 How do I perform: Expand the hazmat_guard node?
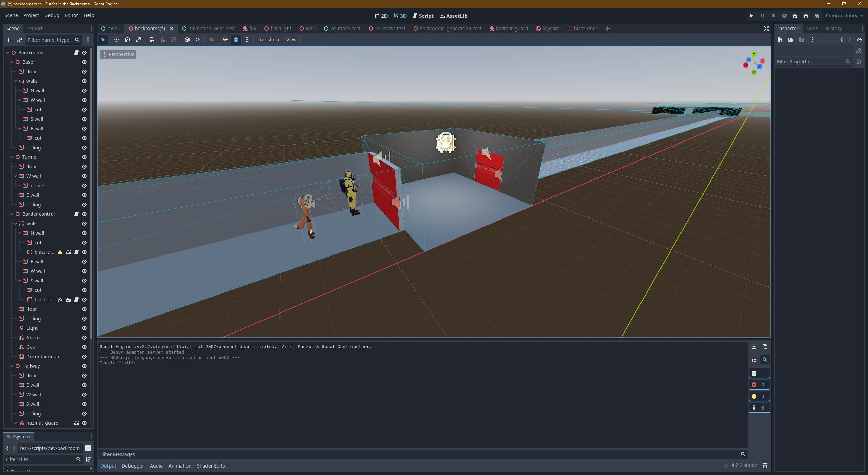[16, 423]
